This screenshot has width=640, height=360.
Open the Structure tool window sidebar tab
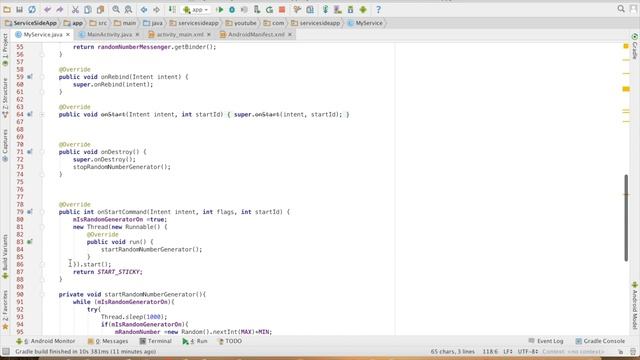coord(5,98)
